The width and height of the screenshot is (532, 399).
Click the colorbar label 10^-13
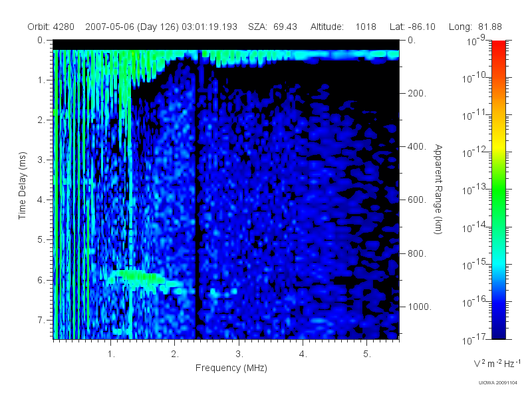click(474, 190)
